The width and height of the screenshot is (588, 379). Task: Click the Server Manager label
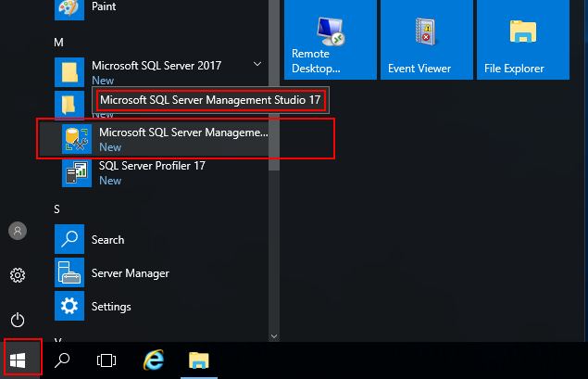pyautogui.click(x=131, y=273)
